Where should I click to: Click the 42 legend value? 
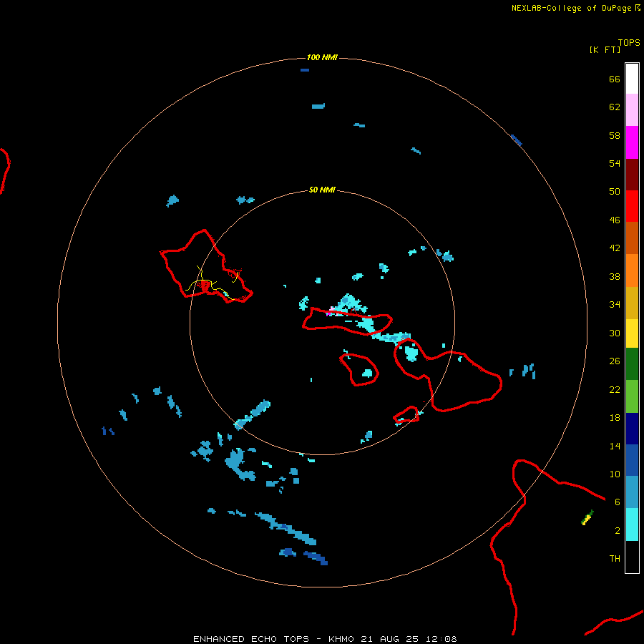(615, 248)
